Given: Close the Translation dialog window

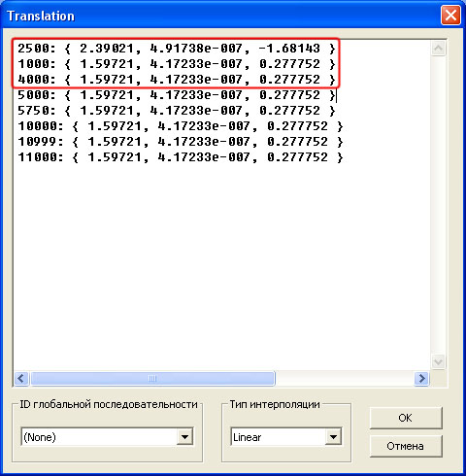Looking at the screenshot, I should pos(450,16).
